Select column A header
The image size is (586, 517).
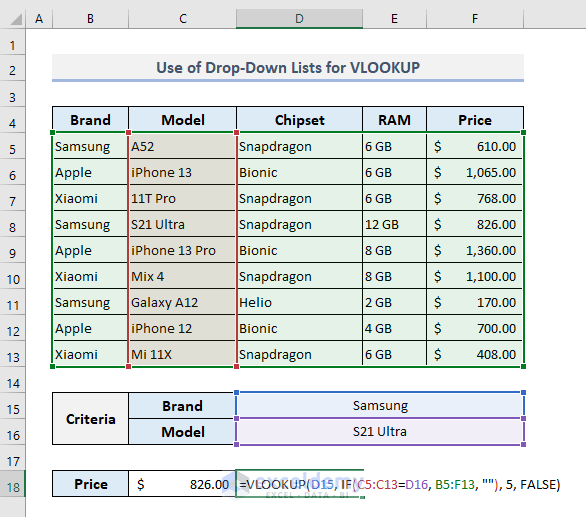[x=39, y=18]
